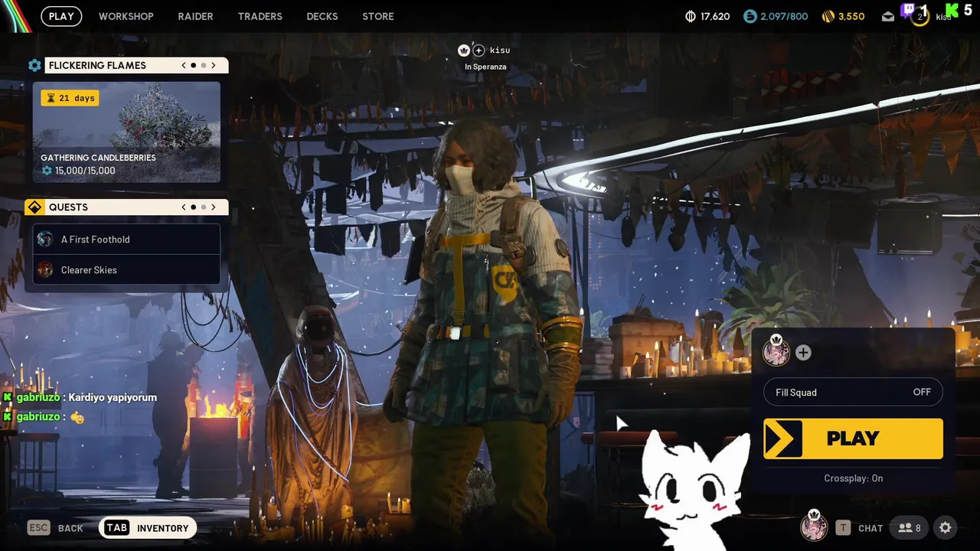This screenshot has width=980, height=551.
Task: Click the blue token icon beside 2,097/800
Action: coord(750,16)
